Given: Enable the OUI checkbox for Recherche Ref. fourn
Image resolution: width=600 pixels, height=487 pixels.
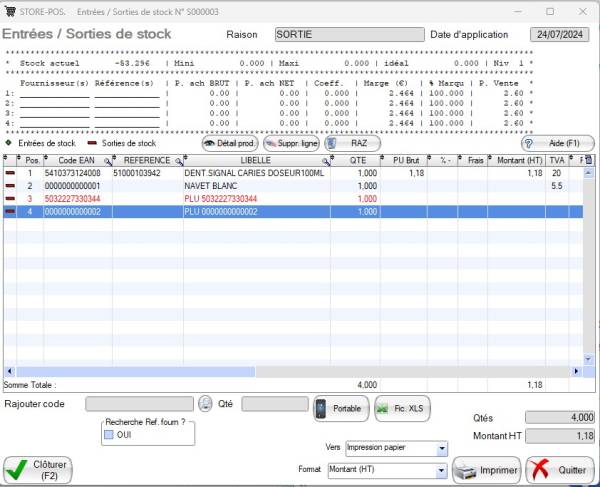Looking at the screenshot, I should pyautogui.click(x=110, y=435).
